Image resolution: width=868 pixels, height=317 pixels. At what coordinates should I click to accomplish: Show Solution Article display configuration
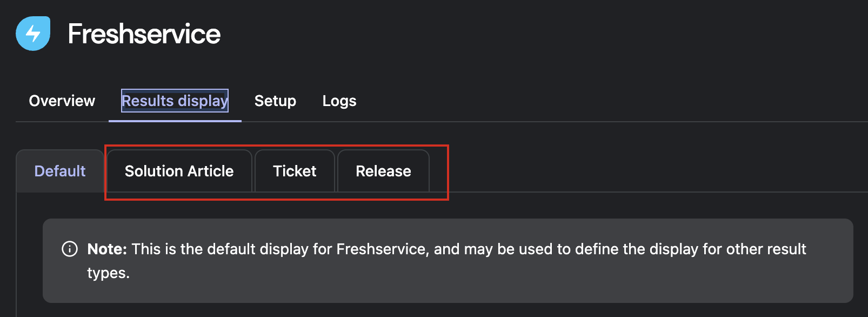(179, 171)
